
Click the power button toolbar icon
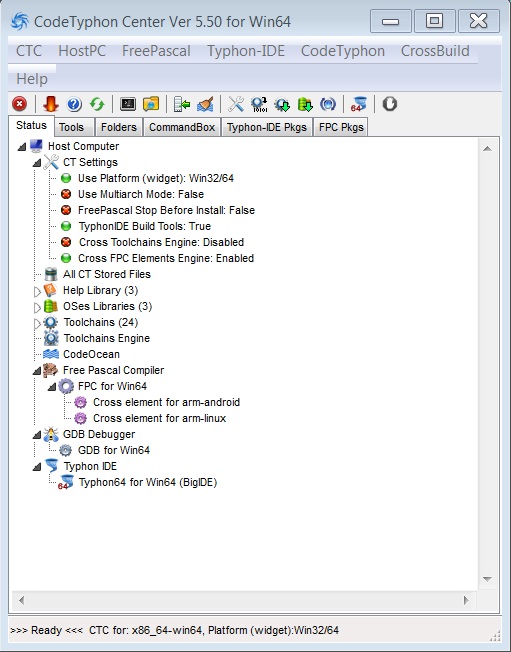point(390,104)
